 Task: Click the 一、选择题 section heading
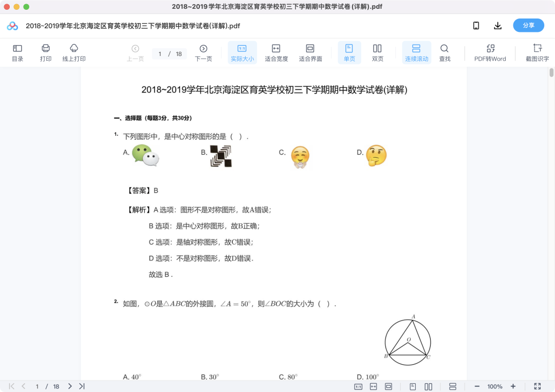(153, 118)
